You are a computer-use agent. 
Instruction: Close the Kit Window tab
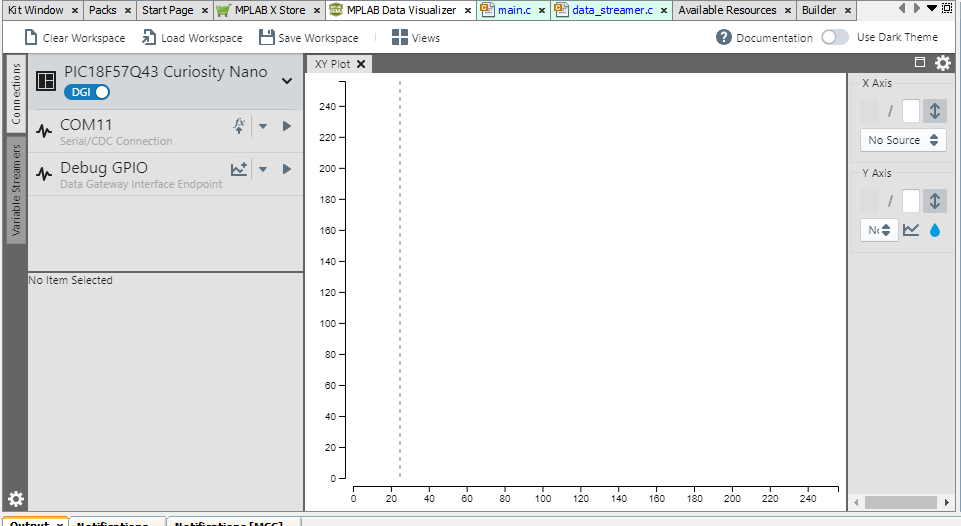click(x=75, y=10)
